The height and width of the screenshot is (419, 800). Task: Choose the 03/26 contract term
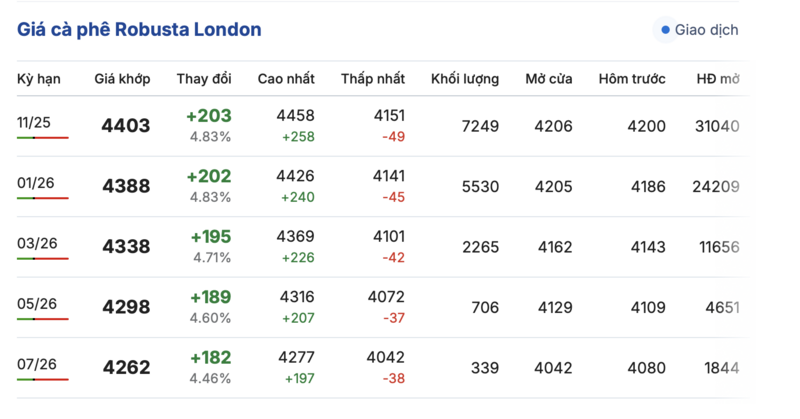coord(35,243)
